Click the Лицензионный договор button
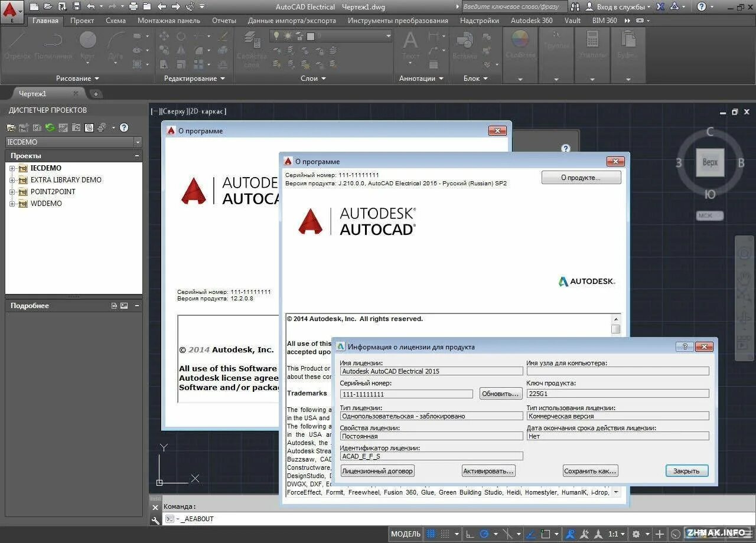Viewport: 756px width, 543px height. point(377,471)
